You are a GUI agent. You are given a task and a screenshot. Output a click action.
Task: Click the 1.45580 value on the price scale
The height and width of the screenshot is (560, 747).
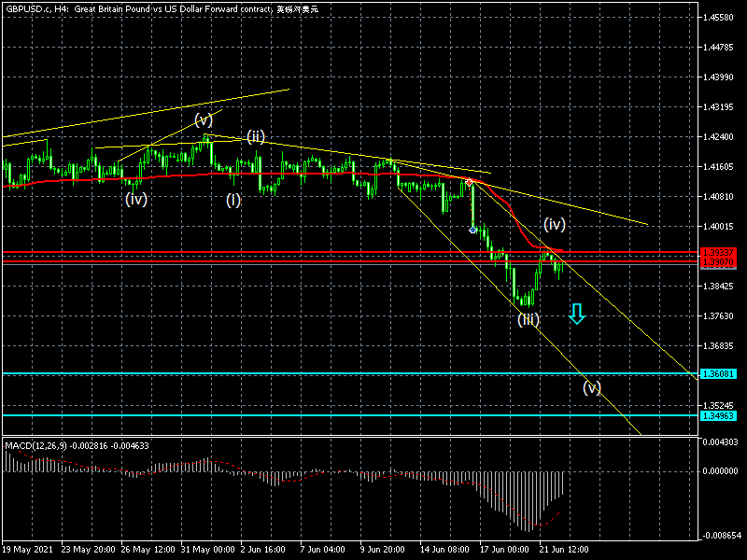(x=719, y=18)
